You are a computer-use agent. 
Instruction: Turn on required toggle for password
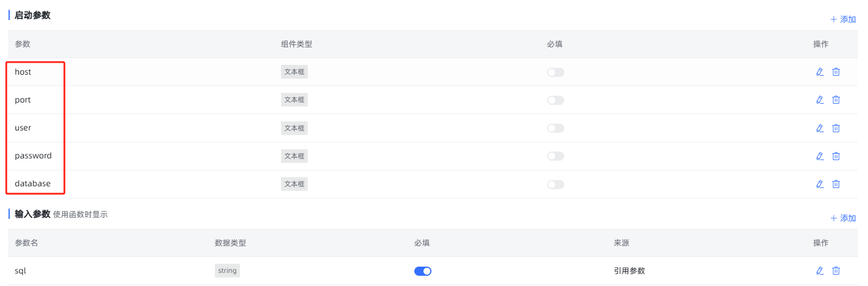click(556, 156)
